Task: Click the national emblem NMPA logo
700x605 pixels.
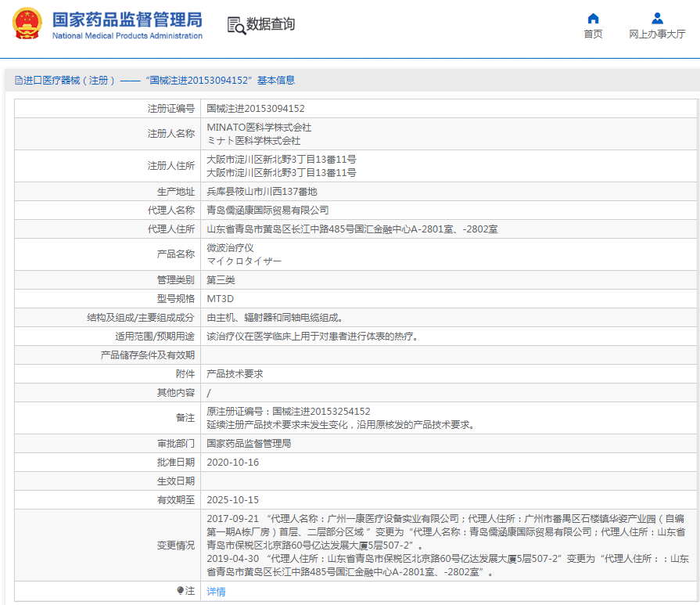Action: point(26,23)
